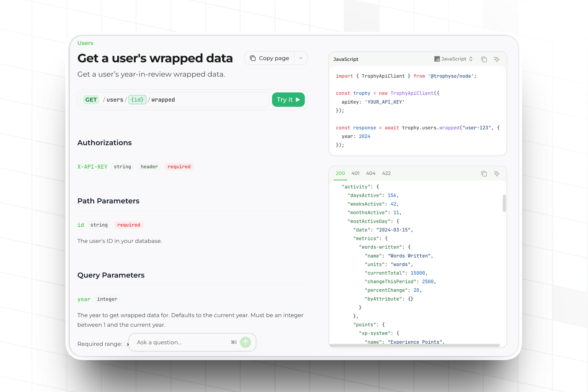Click the copy icon inside Copy page

click(253, 58)
